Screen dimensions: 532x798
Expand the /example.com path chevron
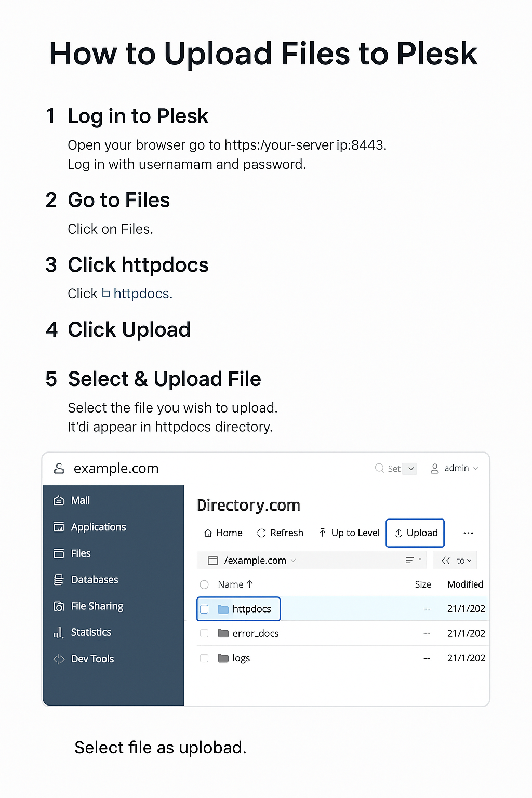tap(293, 561)
